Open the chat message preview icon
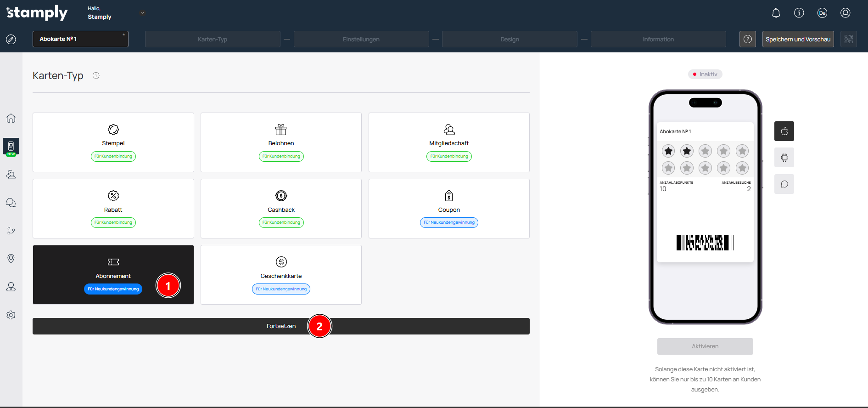Screen dimensions: 868x408 pos(784,184)
